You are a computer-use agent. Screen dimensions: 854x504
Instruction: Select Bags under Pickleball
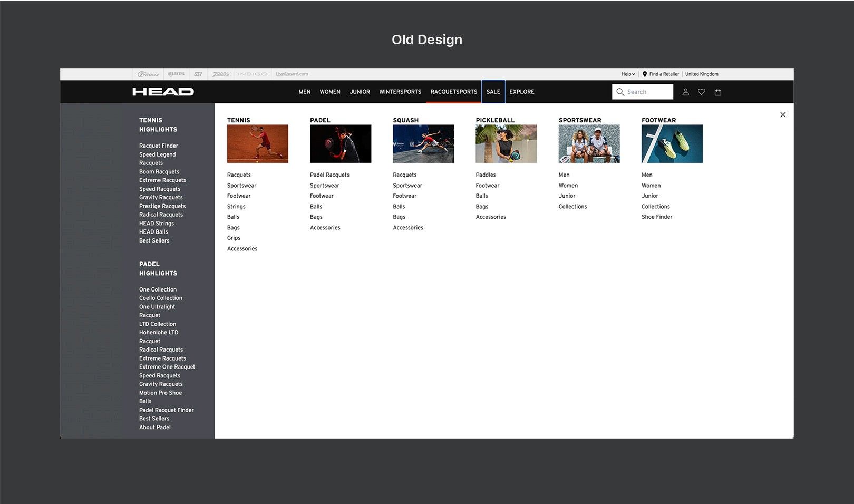[x=482, y=207]
